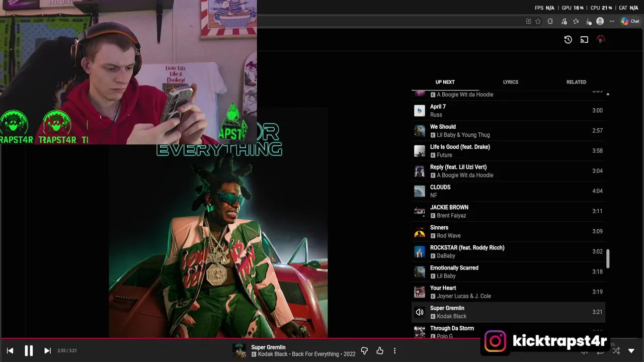
Task: Select CLOUDS by NF in queue
Action: (508, 191)
